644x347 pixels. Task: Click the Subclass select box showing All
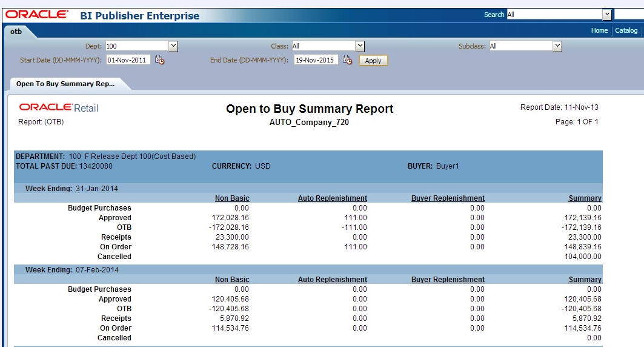coord(525,46)
